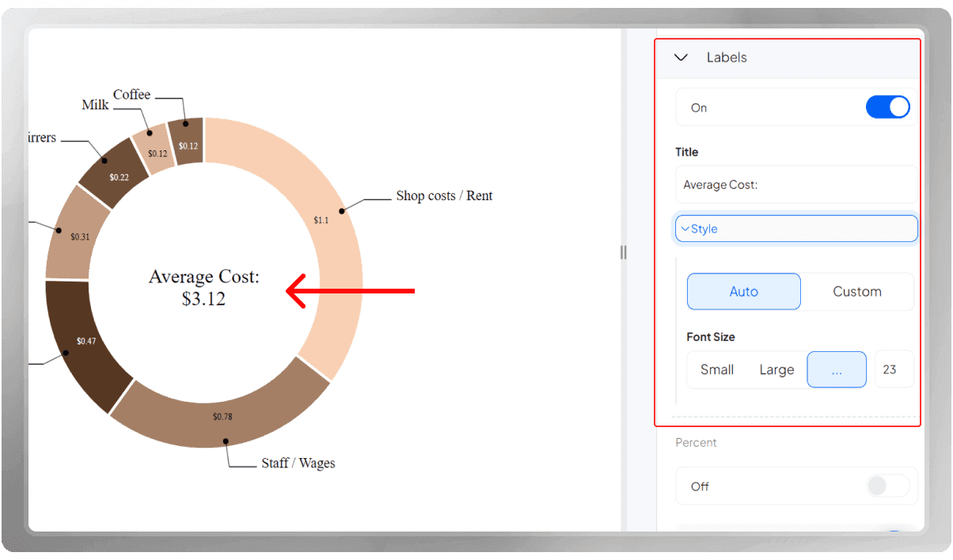Click the font size value field showing 23
This screenshot has height=560, width=953.
[894, 369]
